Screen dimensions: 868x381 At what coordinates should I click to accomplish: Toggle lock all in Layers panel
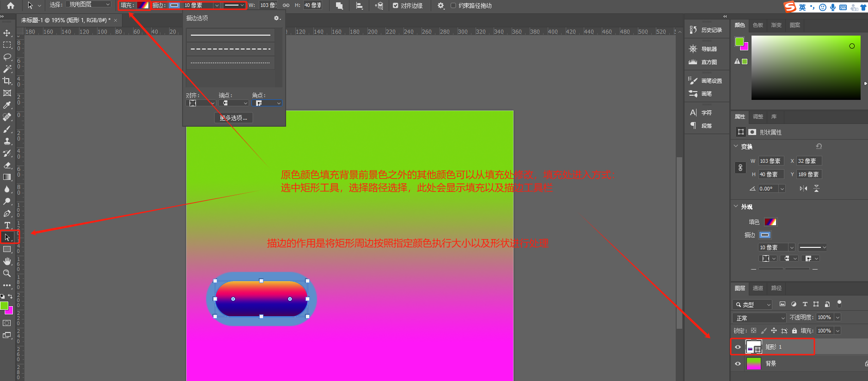tap(795, 331)
